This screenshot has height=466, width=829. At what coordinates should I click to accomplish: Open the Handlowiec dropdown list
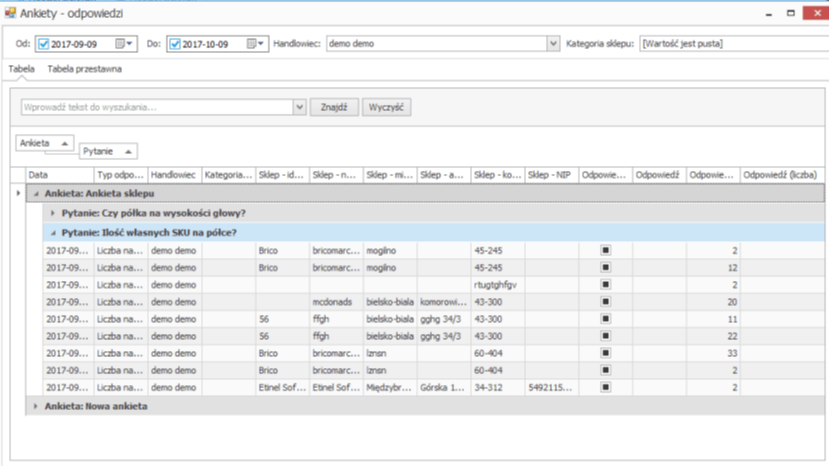(553, 44)
